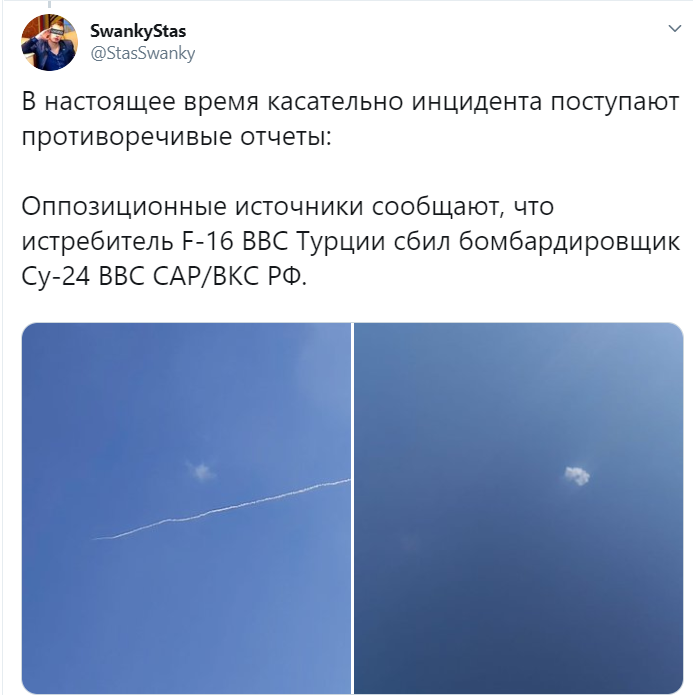Click the white contrail streak in left photo

pos(222,509)
